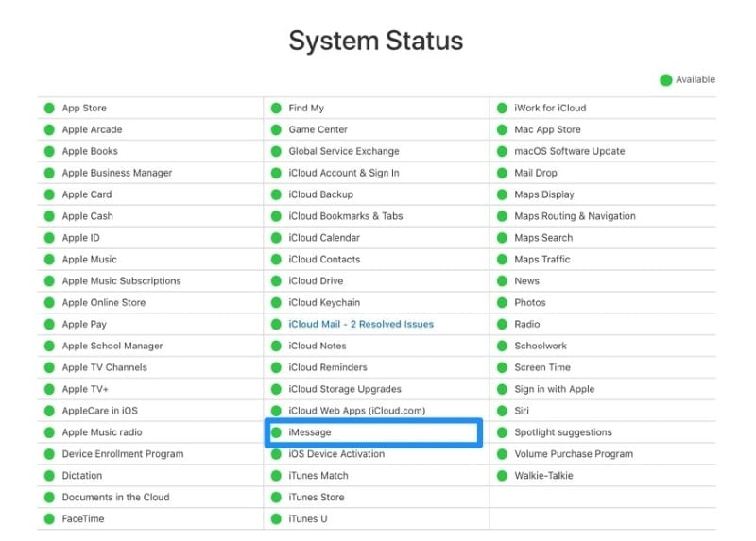This screenshot has width=756, height=541.
Task: Click the green dot next to Apple Music
Action: pos(49,260)
